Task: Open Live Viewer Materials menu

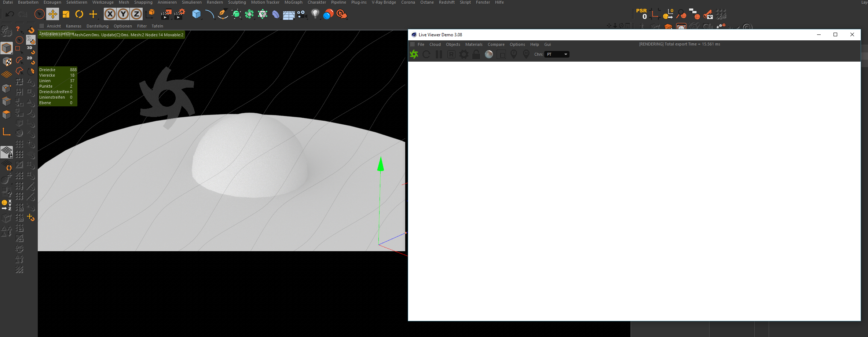Action: coord(474,44)
